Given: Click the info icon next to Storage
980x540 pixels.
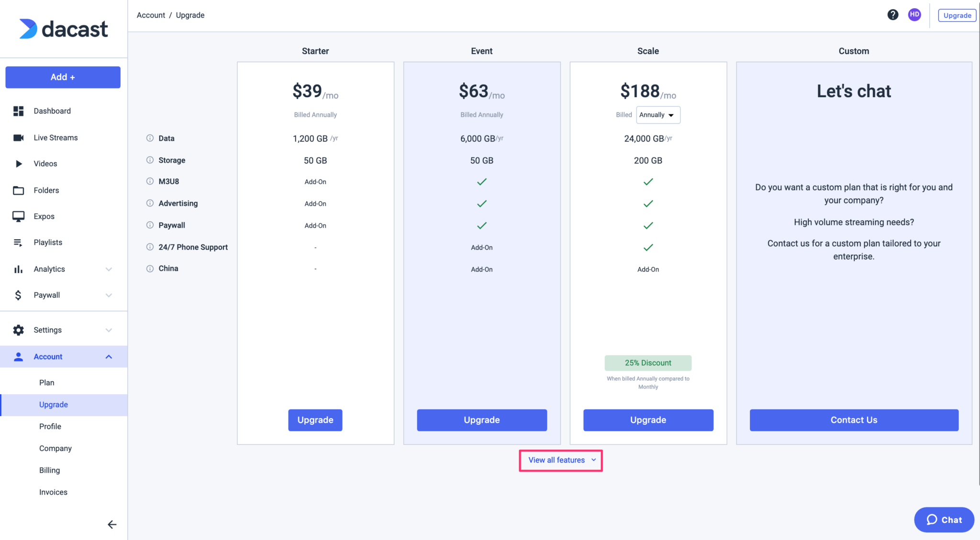Looking at the screenshot, I should [150, 160].
